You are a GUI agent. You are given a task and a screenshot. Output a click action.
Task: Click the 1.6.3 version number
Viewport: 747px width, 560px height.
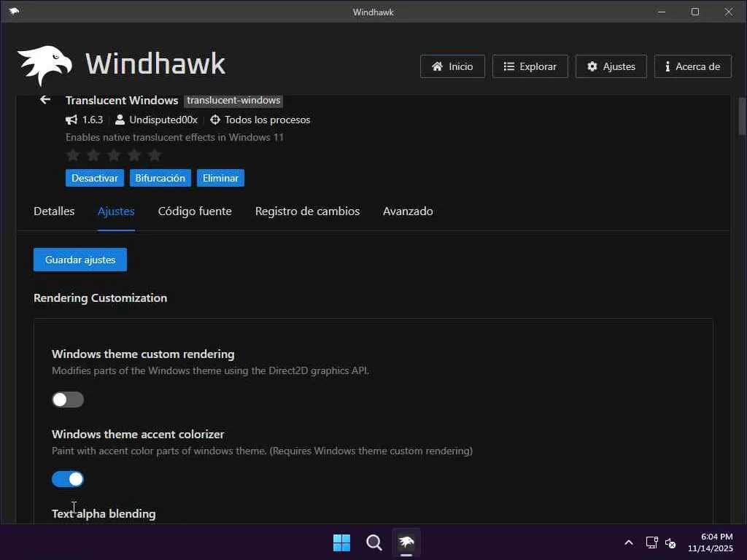pyautogui.click(x=93, y=120)
